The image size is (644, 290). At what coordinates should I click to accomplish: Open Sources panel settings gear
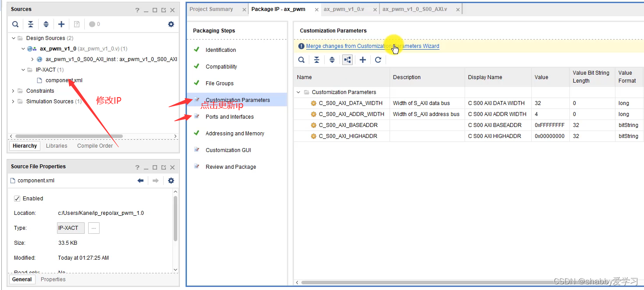point(171,24)
